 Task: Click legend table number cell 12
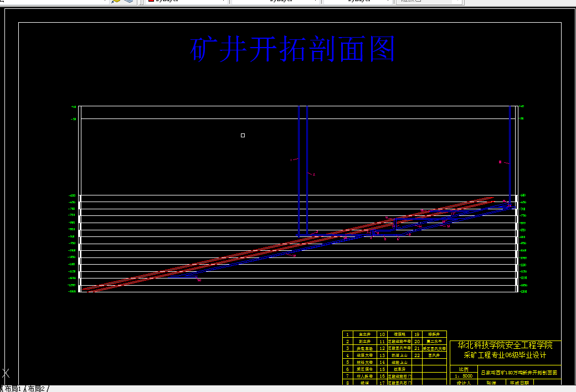(x=382, y=348)
